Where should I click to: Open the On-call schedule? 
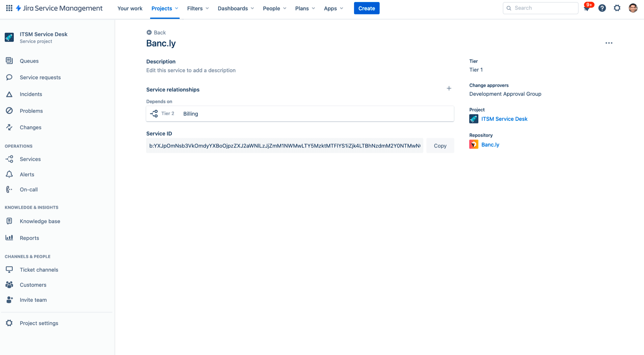click(29, 189)
